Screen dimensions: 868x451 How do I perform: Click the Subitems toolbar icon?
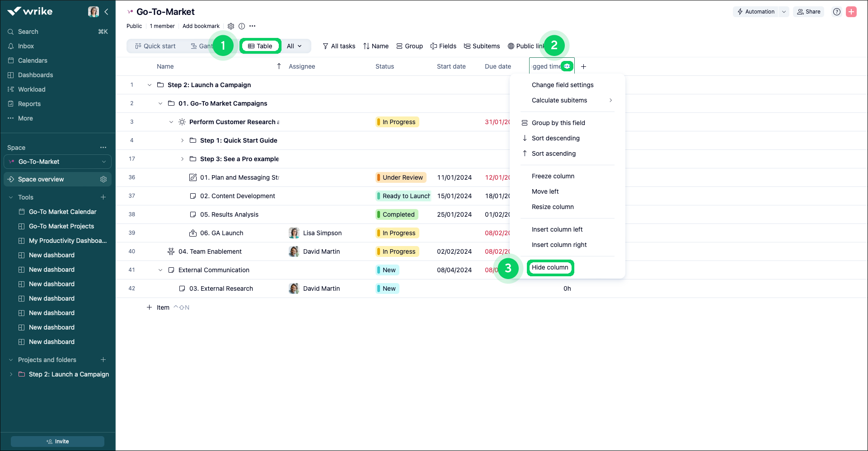coord(482,46)
